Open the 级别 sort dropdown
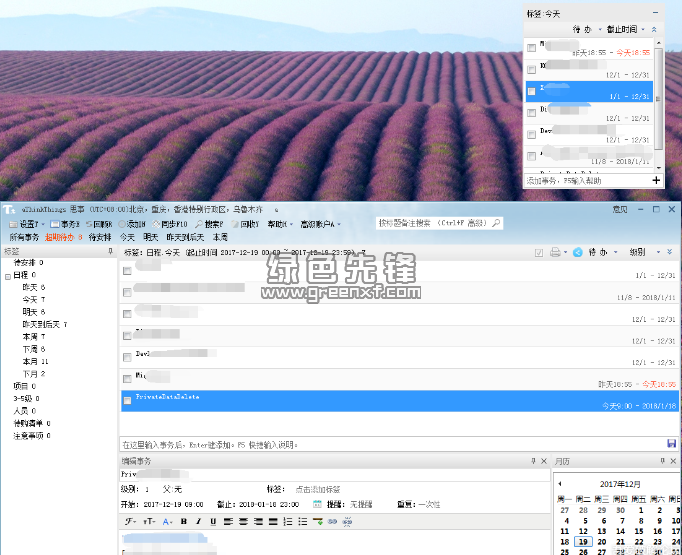 pos(644,252)
